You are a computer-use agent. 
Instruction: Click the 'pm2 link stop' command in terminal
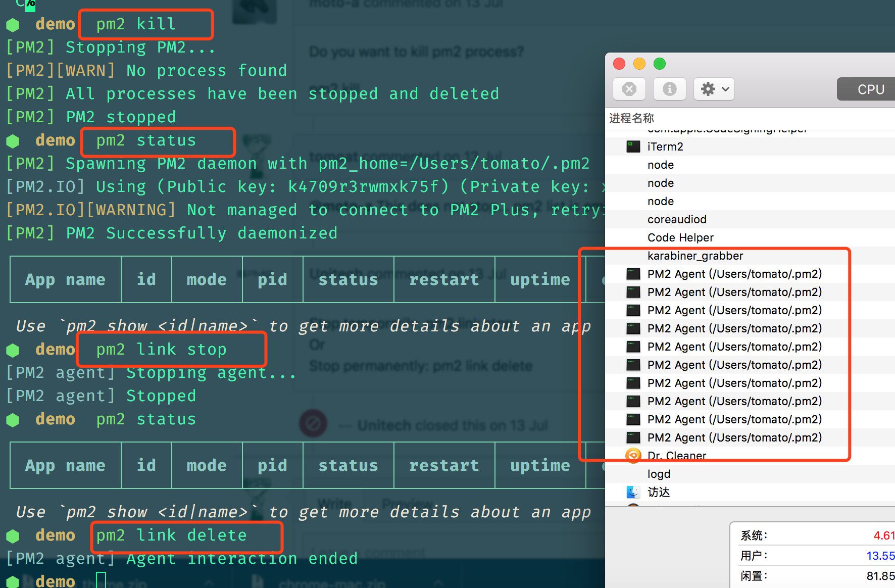(x=161, y=349)
